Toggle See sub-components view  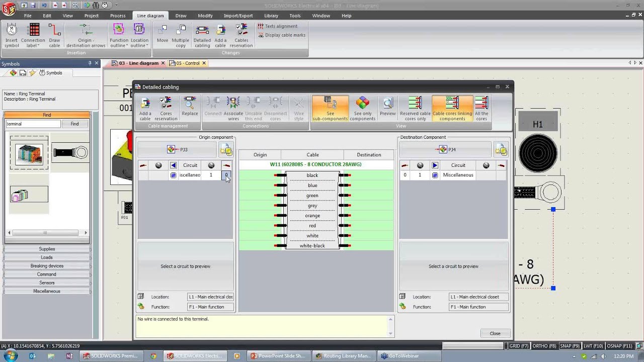pyautogui.click(x=330, y=109)
